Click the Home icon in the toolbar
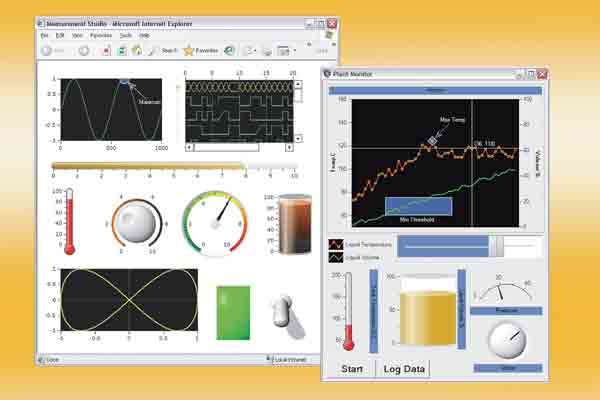This screenshot has height=400, width=600. (x=137, y=49)
